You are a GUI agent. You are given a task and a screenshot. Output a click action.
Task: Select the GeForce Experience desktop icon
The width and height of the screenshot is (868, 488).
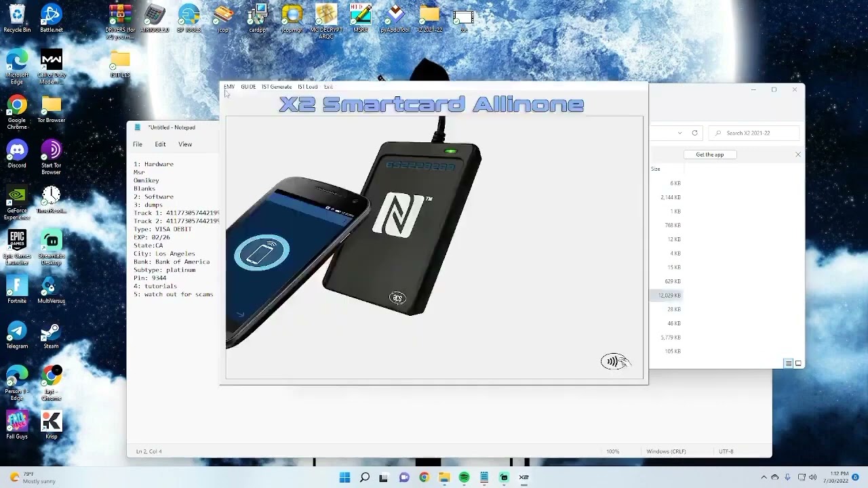[17, 203]
